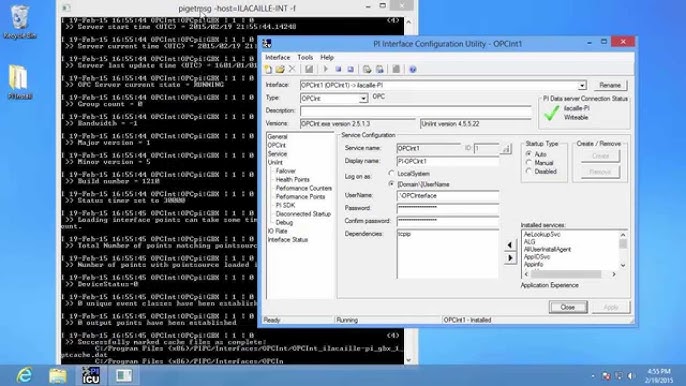This screenshot has height=386, width=686.
Task: Open File Explorer from taskbar
Action: click(58, 375)
